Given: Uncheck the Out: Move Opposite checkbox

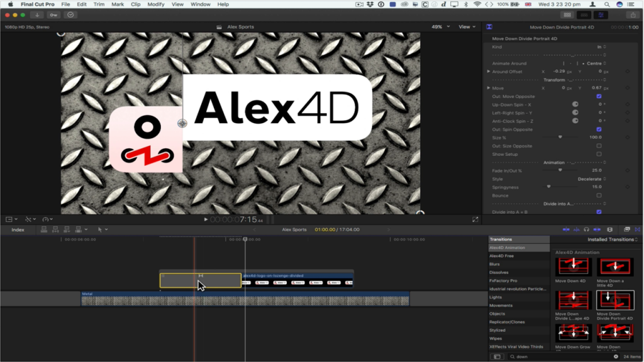Looking at the screenshot, I should point(599,96).
